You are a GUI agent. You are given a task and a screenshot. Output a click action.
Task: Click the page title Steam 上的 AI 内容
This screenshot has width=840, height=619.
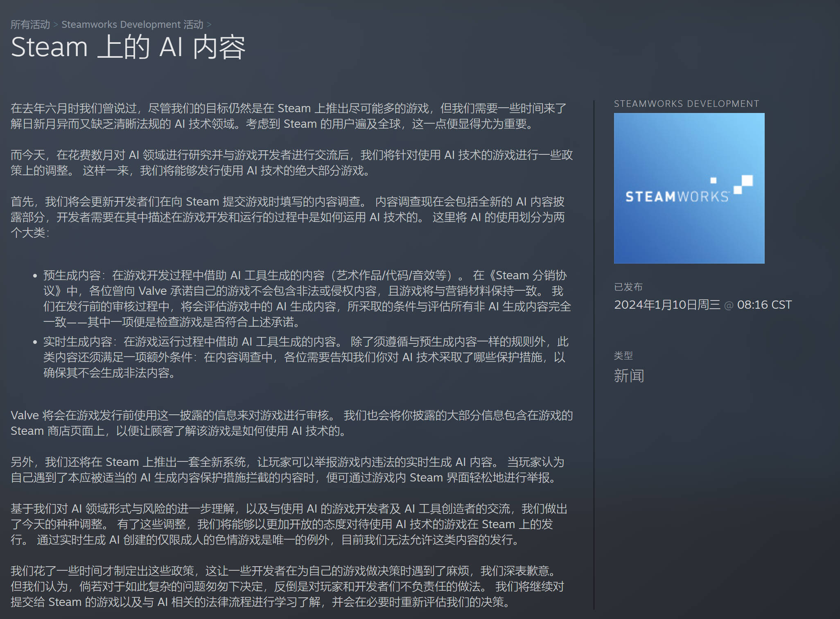(128, 47)
